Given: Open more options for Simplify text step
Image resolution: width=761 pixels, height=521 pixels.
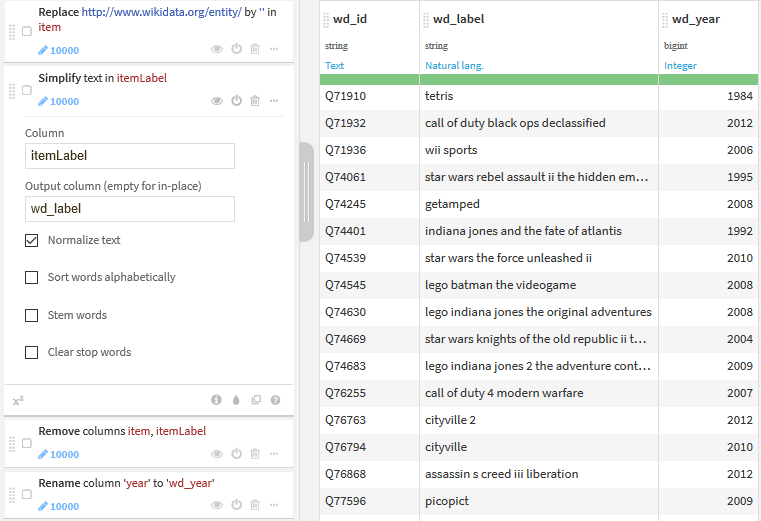Looking at the screenshot, I should tap(274, 101).
